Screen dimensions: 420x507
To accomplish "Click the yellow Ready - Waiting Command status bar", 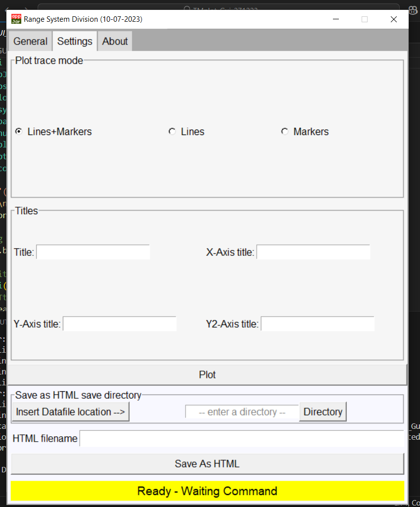I will pos(207,491).
